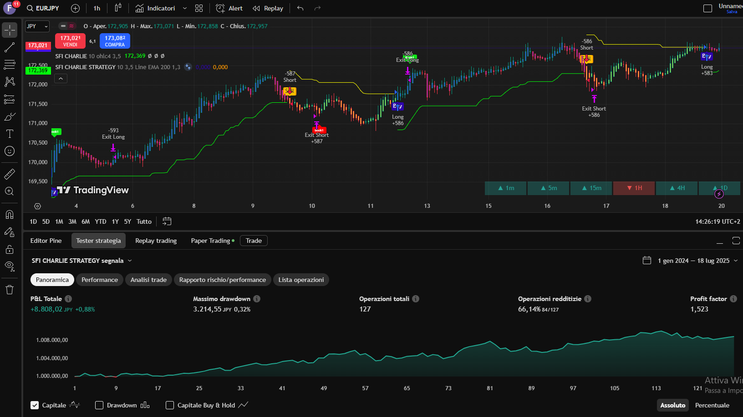Viewport: 743px width, 417px height.
Task: Select the 5m timeframe signal badge
Action: tap(548, 188)
